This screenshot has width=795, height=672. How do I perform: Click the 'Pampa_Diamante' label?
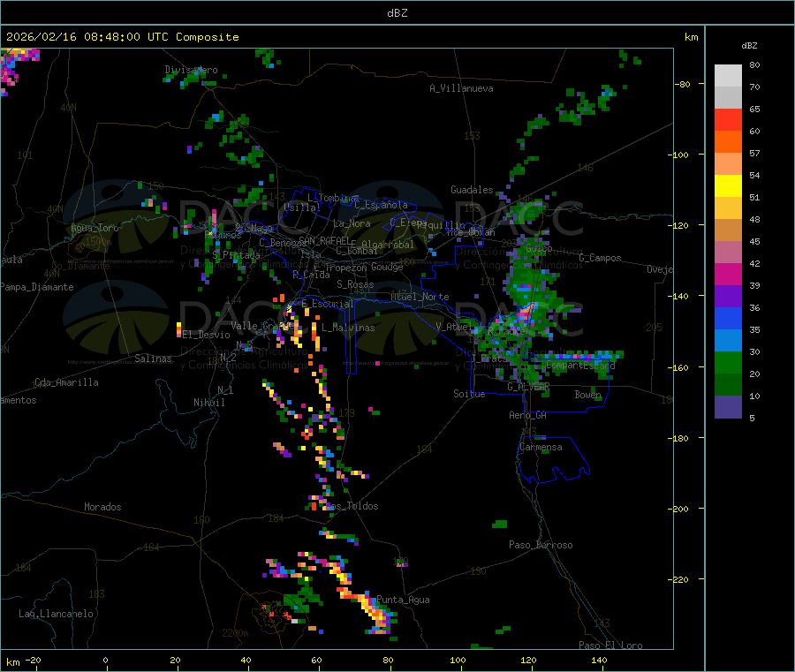[37, 287]
